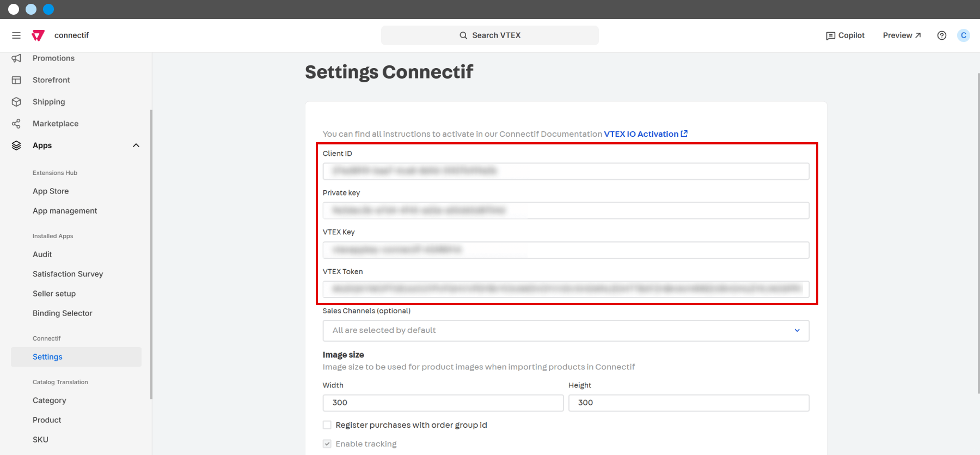Screen dimensions: 980x455
Task: Click the Settings Connectif title
Action: (x=389, y=72)
